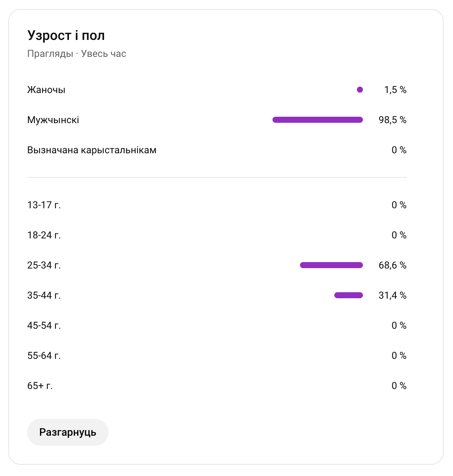Click the 35-44 г. purple bar
The image size is (453, 476).
(349, 295)
